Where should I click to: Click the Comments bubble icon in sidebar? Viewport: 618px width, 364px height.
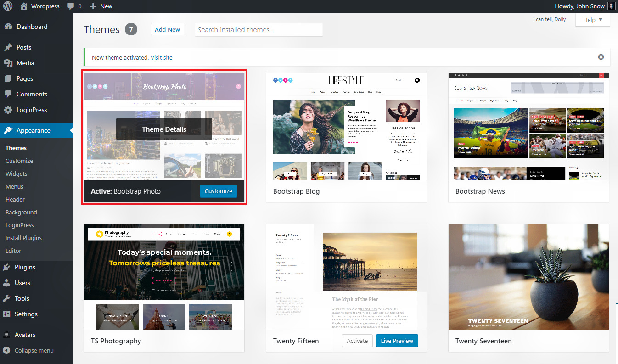click(8, 94)
